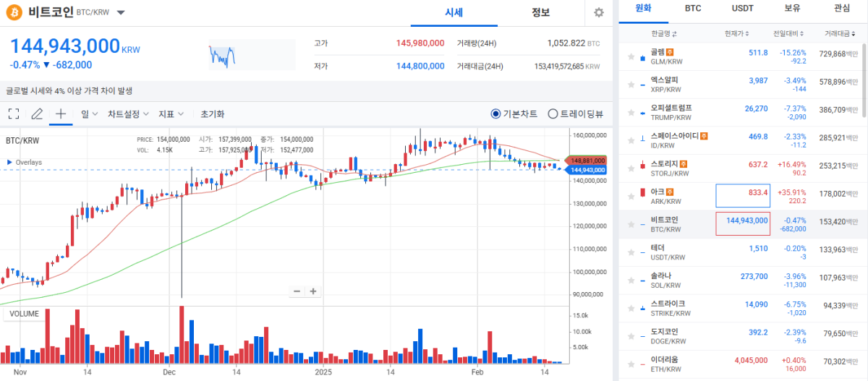Star the 스페이스아이디 row

[631, 141]
